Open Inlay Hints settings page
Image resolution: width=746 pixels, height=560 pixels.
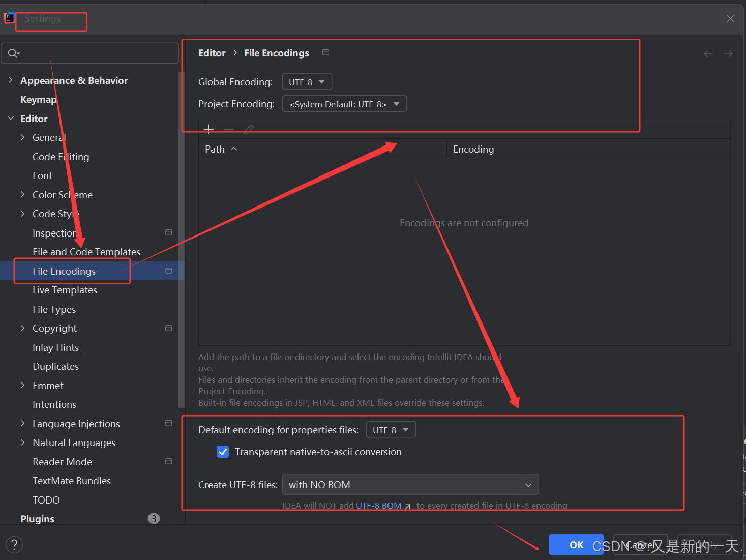[55, 347]
